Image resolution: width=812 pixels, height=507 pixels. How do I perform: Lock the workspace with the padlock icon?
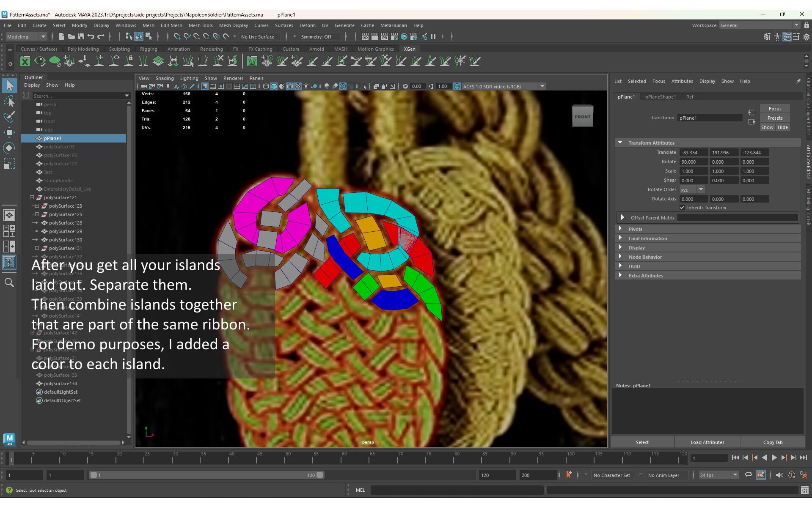point(806,25)
